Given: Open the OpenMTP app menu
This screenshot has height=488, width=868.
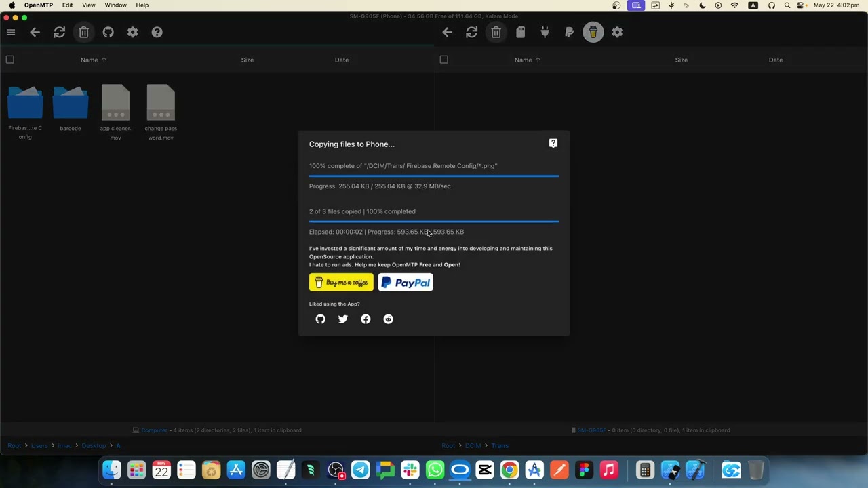Looking at the screenshot, I should tap(39, 5).
